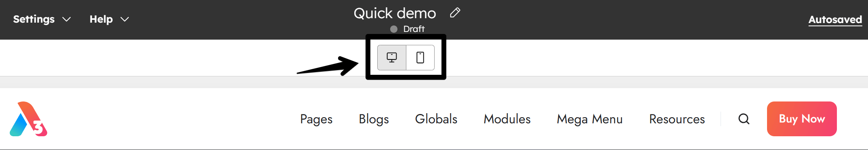Click the A3 logo in the header
This screenshot has width=868, height=150.
click(x=28, y=119)
